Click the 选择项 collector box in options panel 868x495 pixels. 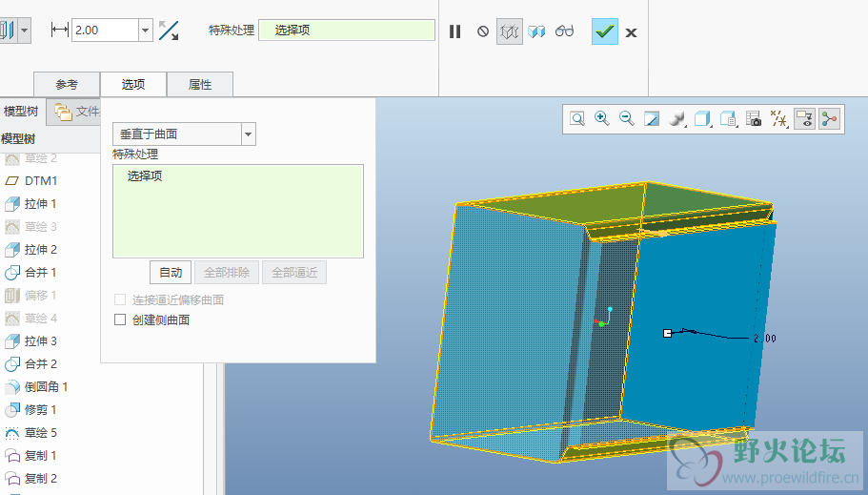pyautogui.click(x=238, y=211)
